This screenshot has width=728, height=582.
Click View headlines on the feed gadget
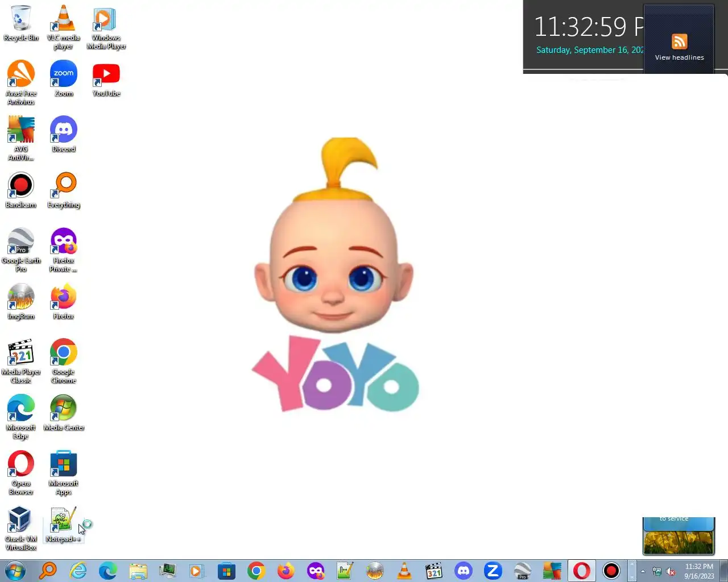click(679, 57)
